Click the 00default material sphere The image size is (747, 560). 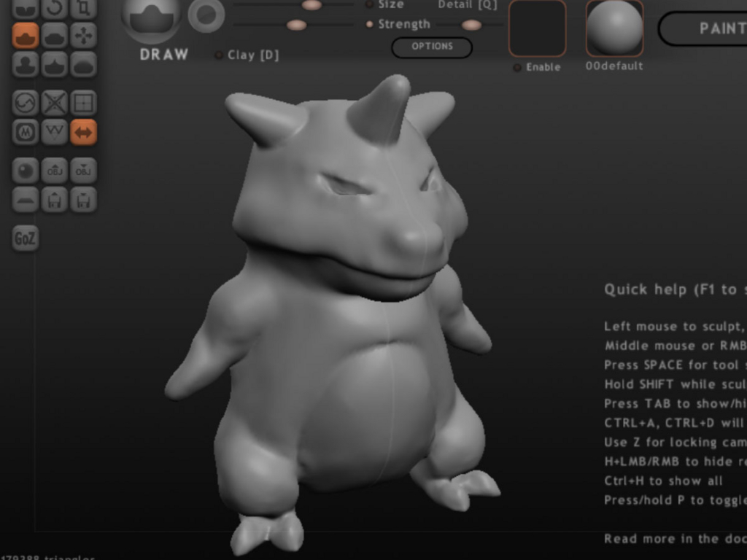coord(614,28)
